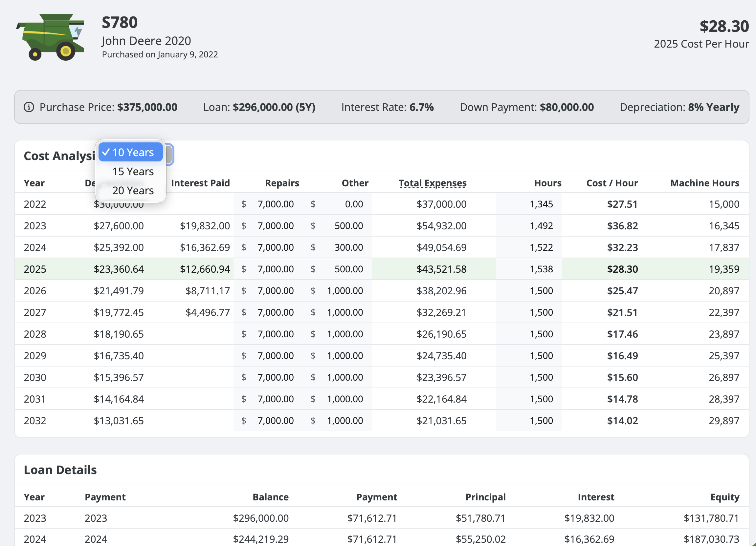This screenshot has width=756, height=546.
Task: Click the info icon beside Purchase Price
Action: pyautogui.click(x=29, y=107)
